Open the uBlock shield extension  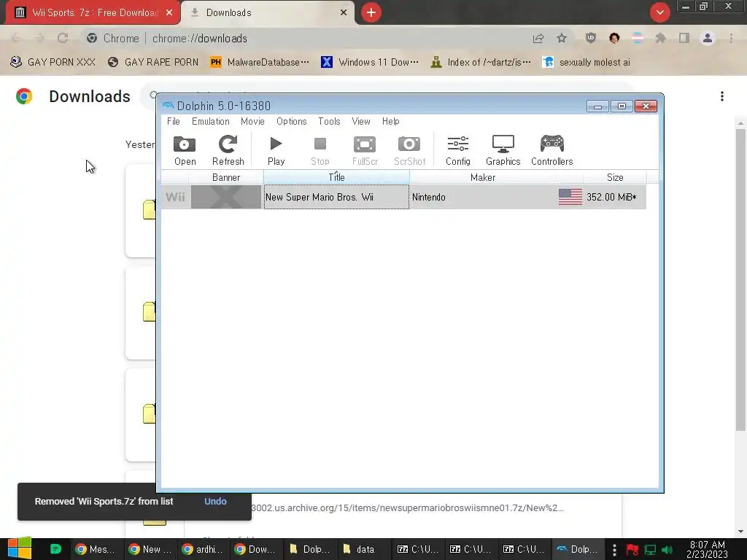pyautogui.click(x=591, y=38)
